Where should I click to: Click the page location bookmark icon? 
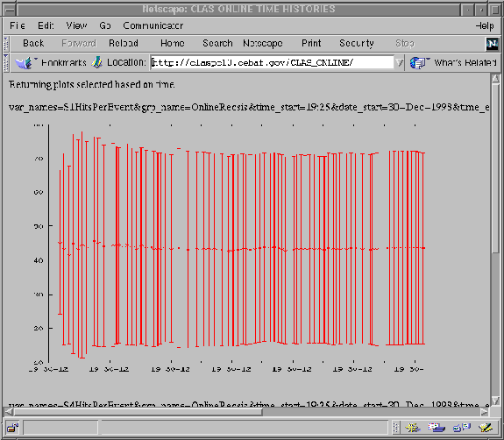click(96, 62)
